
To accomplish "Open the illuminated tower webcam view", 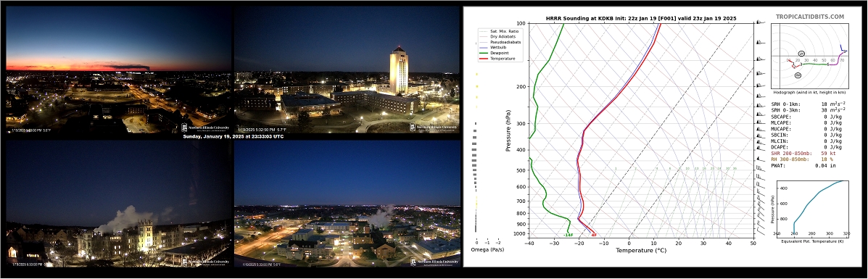I will point(347,69).
